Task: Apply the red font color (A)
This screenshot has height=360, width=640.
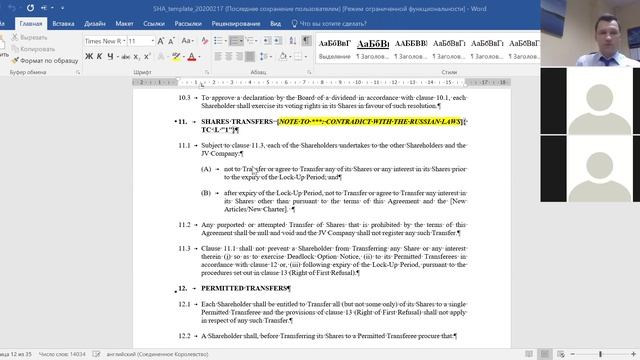Action: coord(191,57)
